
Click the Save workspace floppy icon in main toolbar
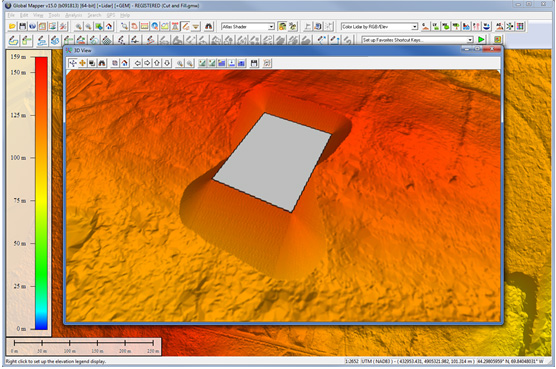tap(22, 26)
